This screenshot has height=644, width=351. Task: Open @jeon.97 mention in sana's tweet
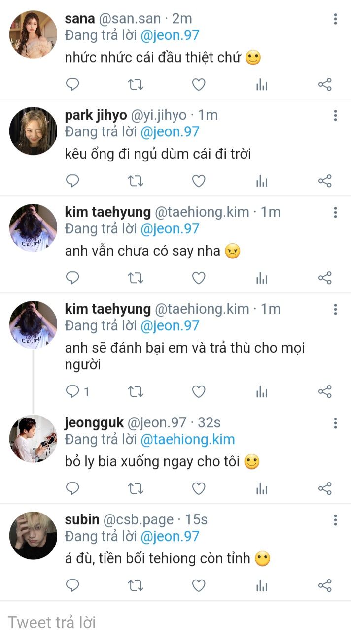(170, 35)
